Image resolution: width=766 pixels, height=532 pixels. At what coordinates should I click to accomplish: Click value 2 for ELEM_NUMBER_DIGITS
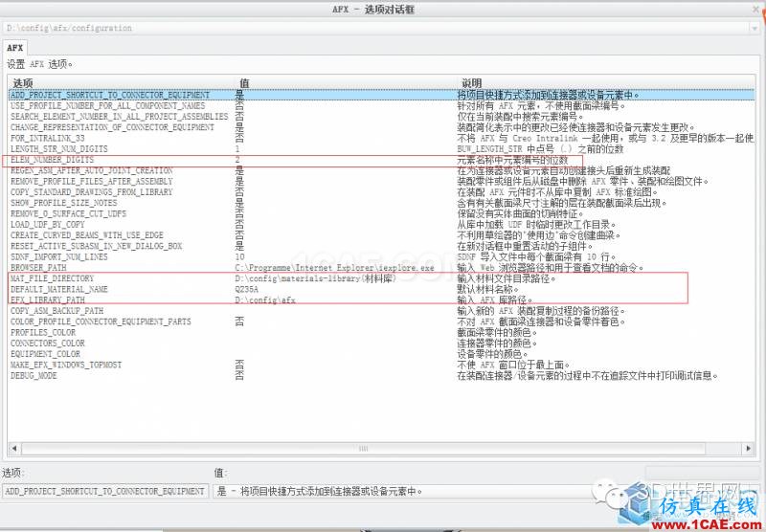tap(237, 160)
